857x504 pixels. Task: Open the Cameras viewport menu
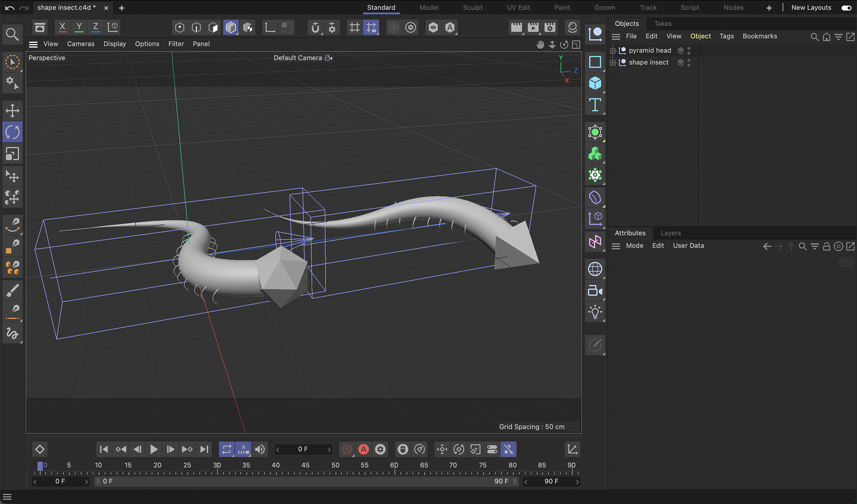[x=81, y=44]
